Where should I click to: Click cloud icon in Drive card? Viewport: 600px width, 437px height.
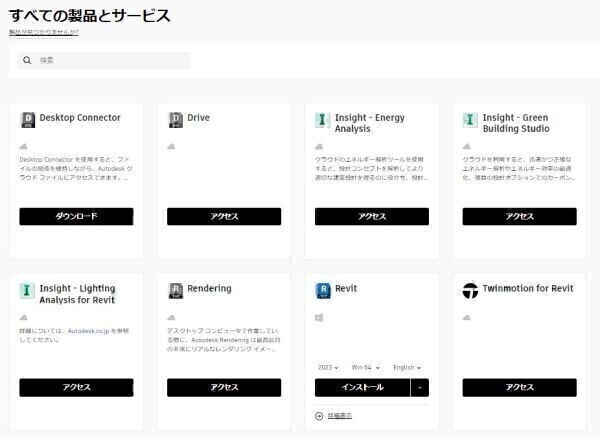171,146
